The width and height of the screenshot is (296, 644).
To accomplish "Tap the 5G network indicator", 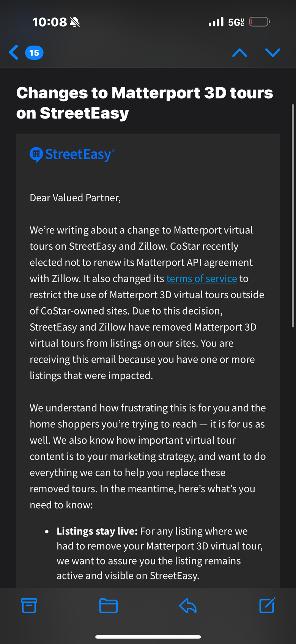I will [236, 22].
